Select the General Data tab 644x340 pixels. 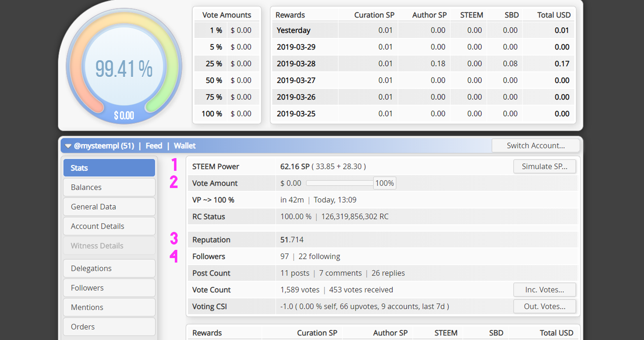(109, 207)
